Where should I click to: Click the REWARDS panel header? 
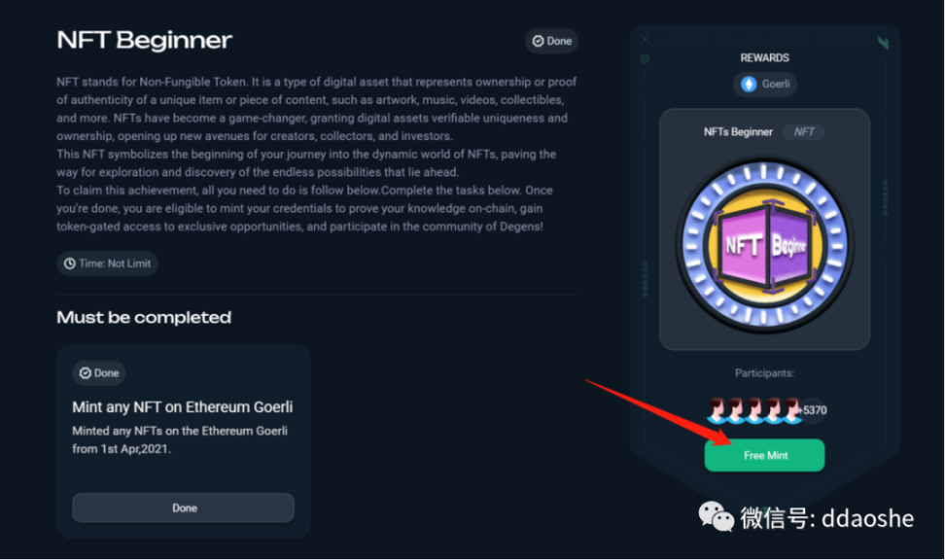coord(764,58)
